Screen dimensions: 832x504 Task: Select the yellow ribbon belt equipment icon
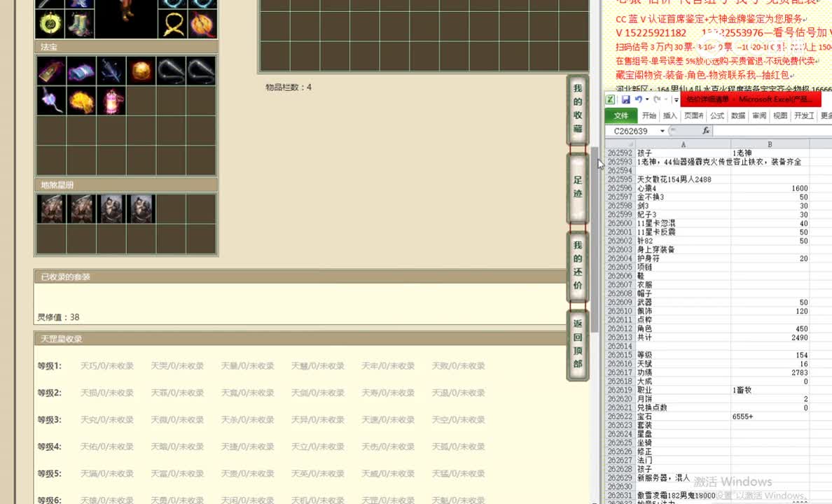tap(173, 24)
